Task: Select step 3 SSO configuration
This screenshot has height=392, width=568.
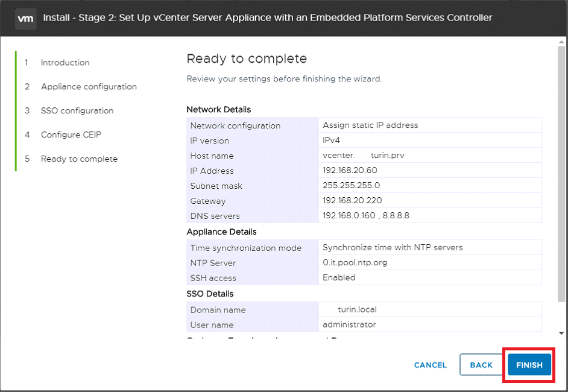Action: pyautogui.click(x=77, y=110)
